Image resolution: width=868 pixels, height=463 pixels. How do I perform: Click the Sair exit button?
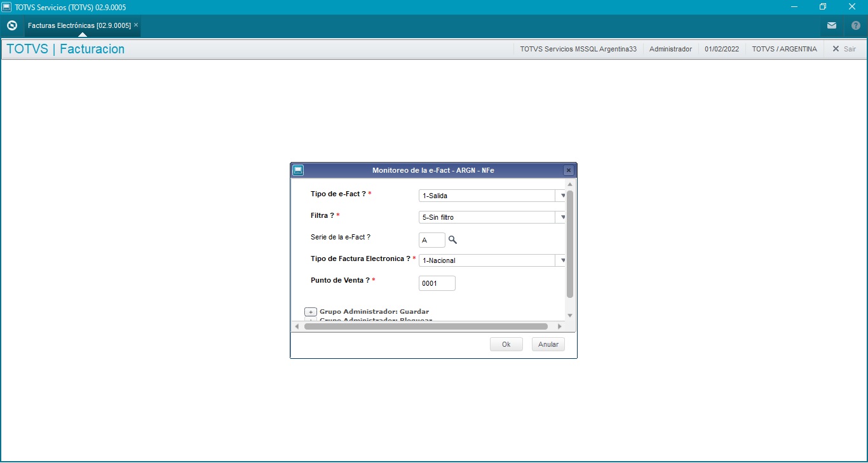844,49
